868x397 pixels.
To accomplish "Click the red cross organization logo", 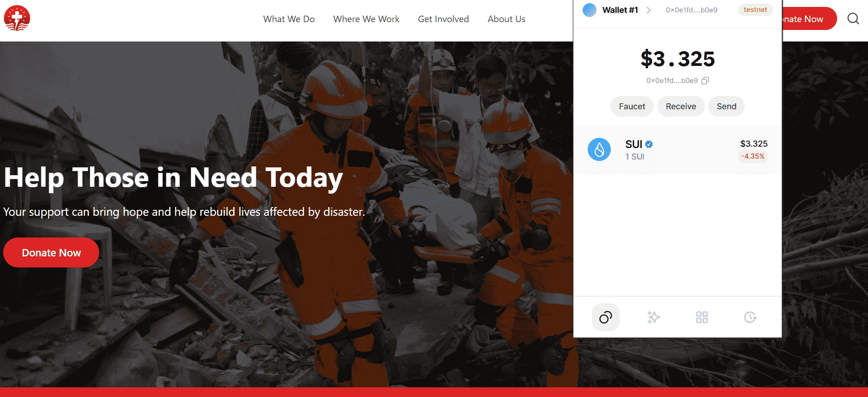I will [x=17, y=18].
